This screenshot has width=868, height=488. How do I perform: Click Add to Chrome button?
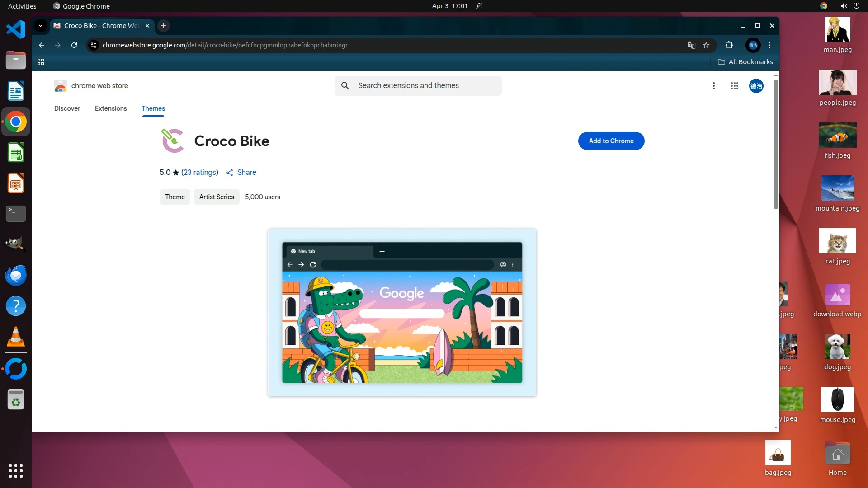[x=611, y=141]
